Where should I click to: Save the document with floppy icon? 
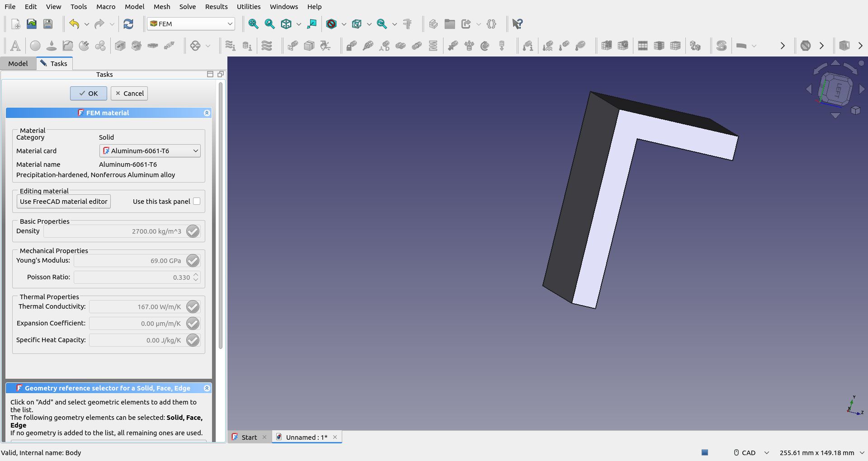[48, 24]
